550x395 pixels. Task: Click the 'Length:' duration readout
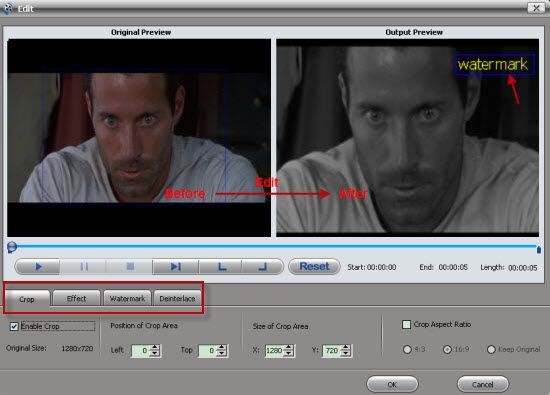(509, 268)
